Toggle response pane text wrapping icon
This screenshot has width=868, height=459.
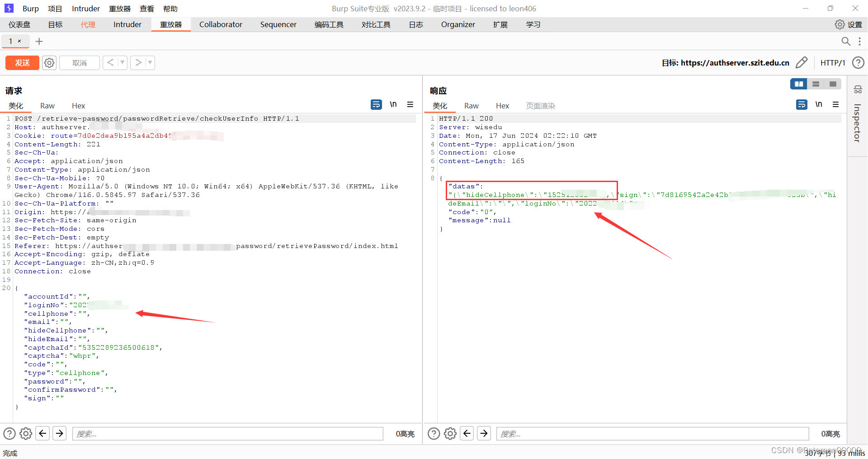pos(802,104)
